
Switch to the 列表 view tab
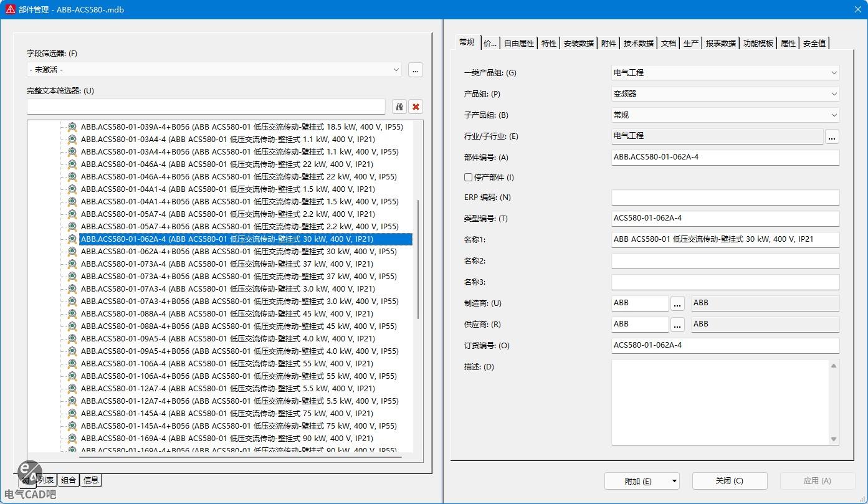[47, 480]
